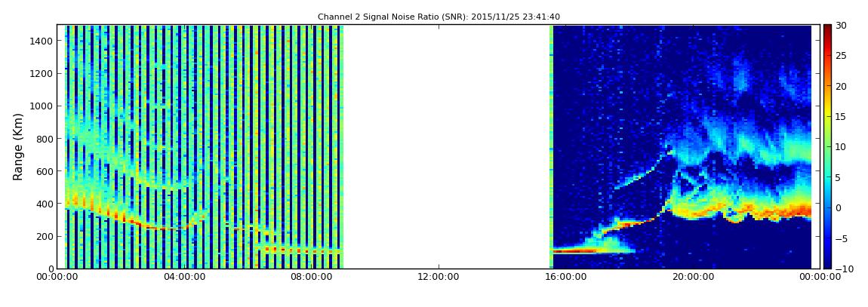Viewport: 868px width, 307px height.
Task: Click the 1400 range tick label
Action: (x=42, y=41)
